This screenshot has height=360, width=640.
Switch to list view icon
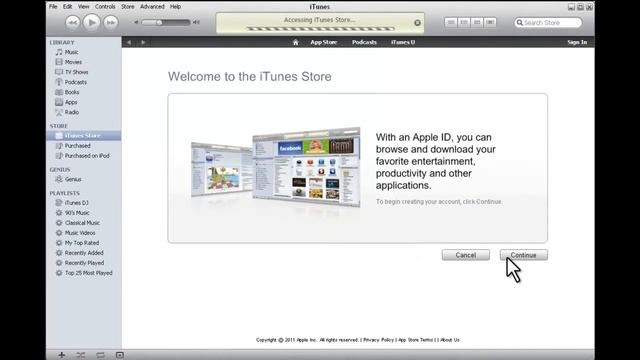point(451,22)
